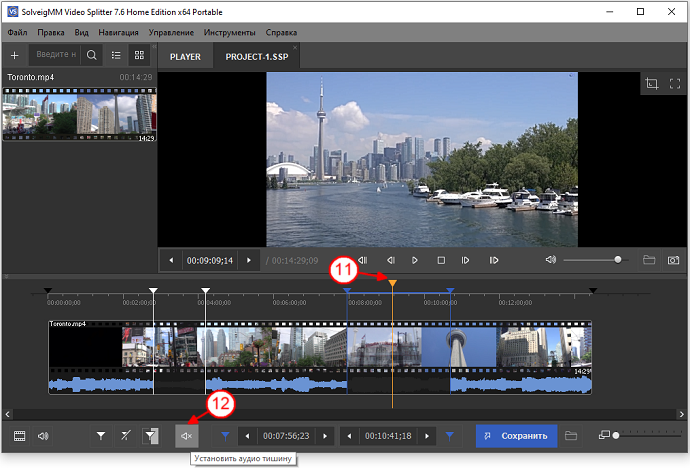Open the Навигация menu
This screenshot has width=690, height=468.
[x=119, y=33]
